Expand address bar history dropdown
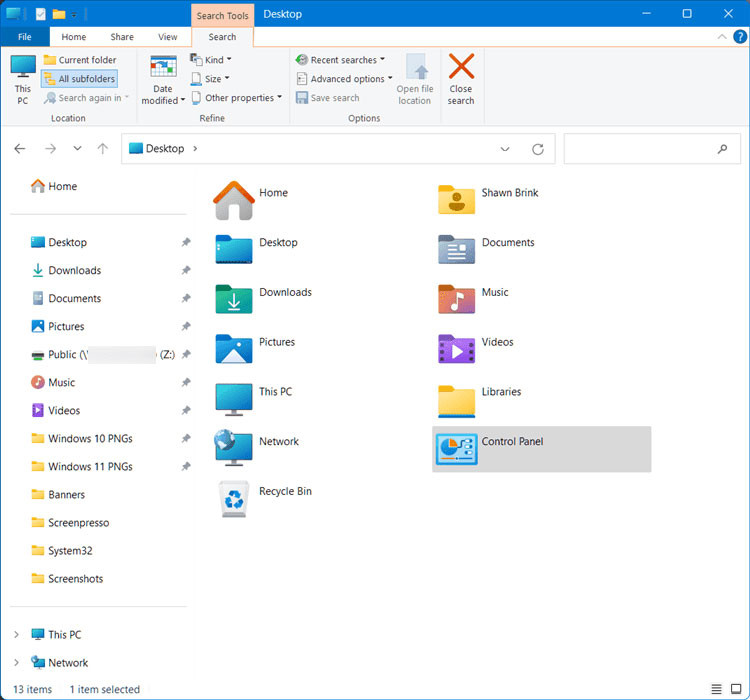 (x=505, y=149)
